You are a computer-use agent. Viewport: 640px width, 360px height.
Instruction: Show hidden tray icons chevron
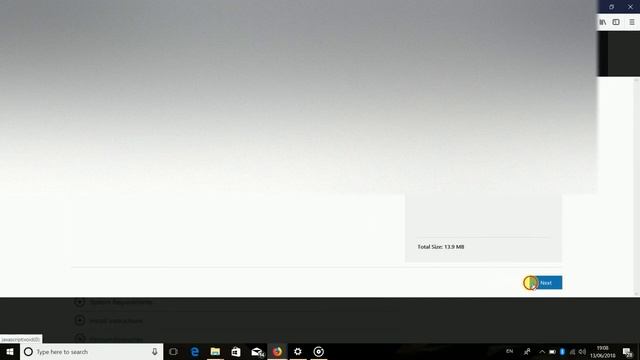[x=542, y=352]
